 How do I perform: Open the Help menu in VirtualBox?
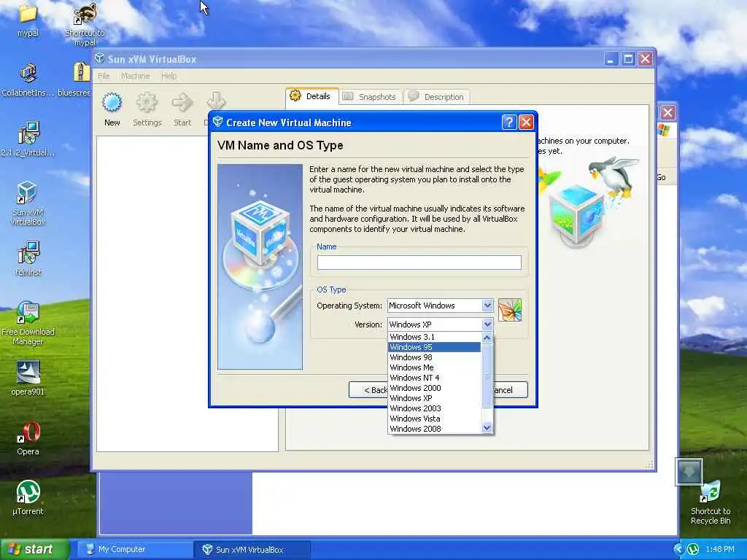point(169,76)
